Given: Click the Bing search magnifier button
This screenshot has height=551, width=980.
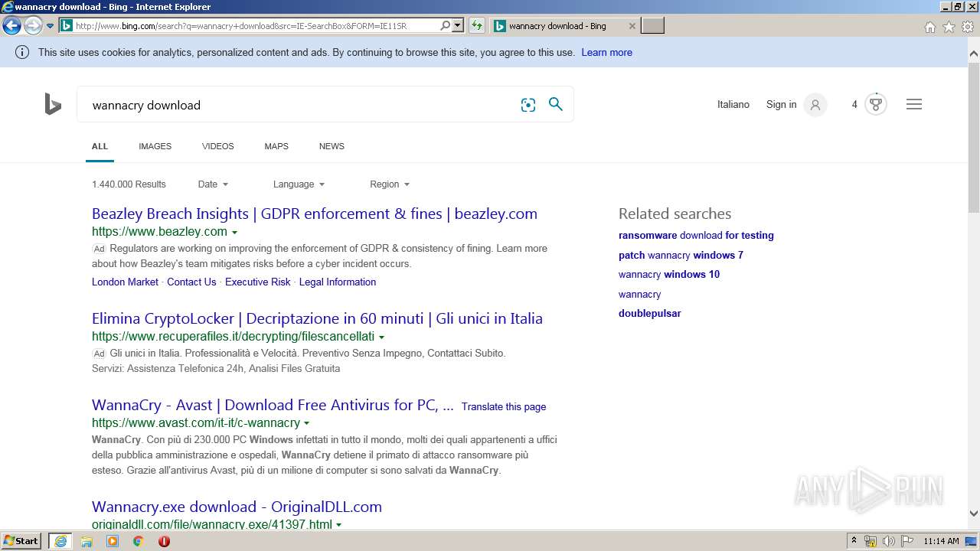Looking at the screenshot, I should (x=556, y=104).
